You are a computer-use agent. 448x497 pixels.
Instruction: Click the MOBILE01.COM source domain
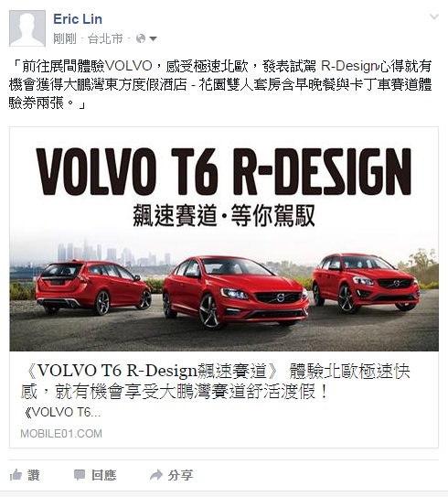tap(61, 433)
